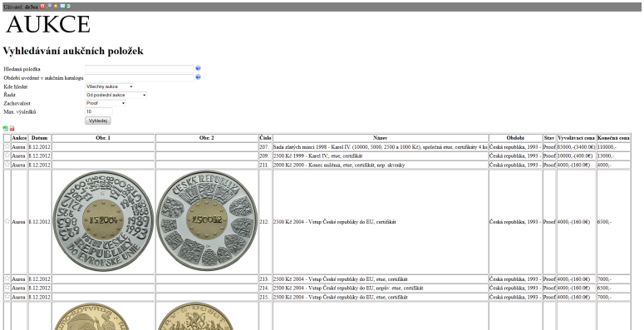This screenshot has height=330, width=644.
Task: Click the Konečná cena column header
Action: (613, 138)
